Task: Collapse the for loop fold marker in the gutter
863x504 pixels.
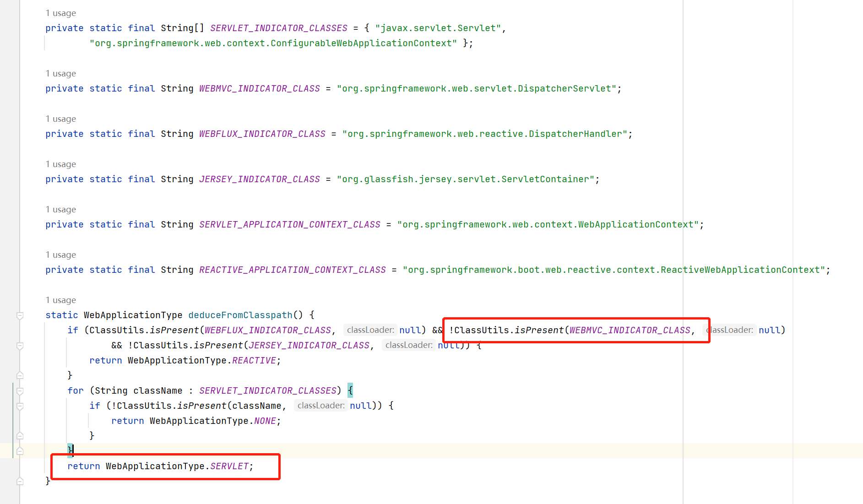Action: pos(20,391)
